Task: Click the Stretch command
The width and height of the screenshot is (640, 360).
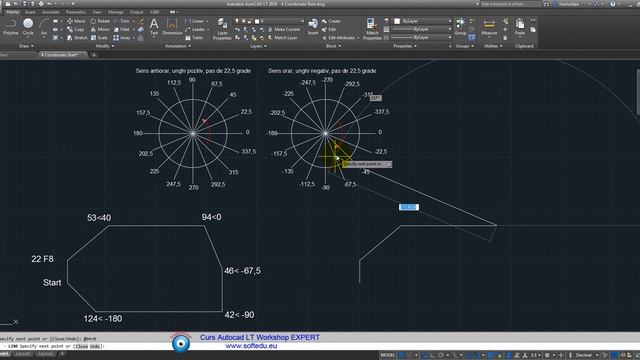Action: pyautogui.click(x=77, y=38)
